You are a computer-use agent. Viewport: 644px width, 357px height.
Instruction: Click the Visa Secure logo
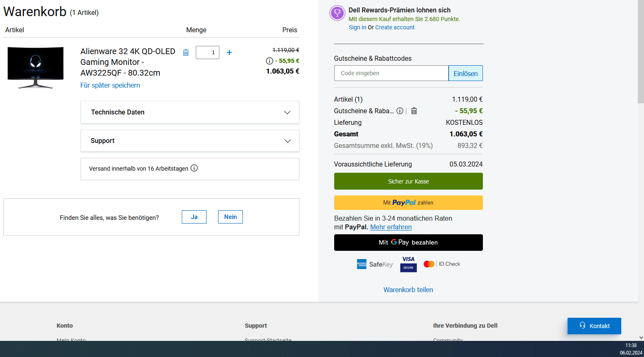409,264
